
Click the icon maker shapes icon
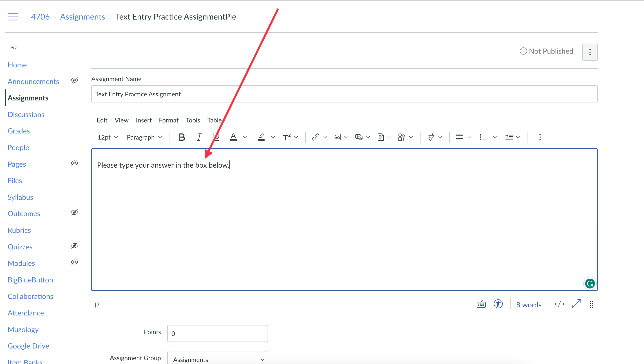[402, 137]
